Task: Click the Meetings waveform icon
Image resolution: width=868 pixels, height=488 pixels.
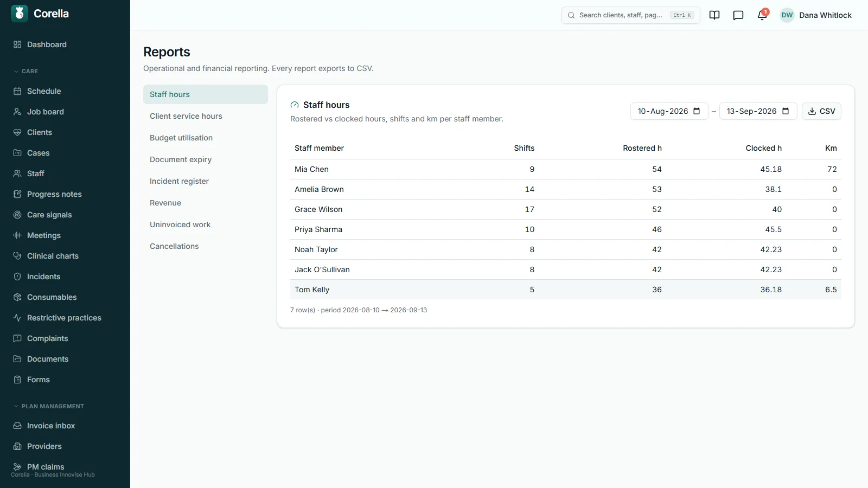Action: 17,235
